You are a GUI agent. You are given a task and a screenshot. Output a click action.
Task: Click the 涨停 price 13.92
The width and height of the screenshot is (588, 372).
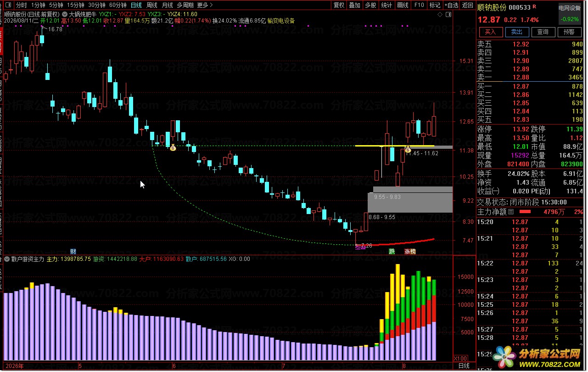521,129
